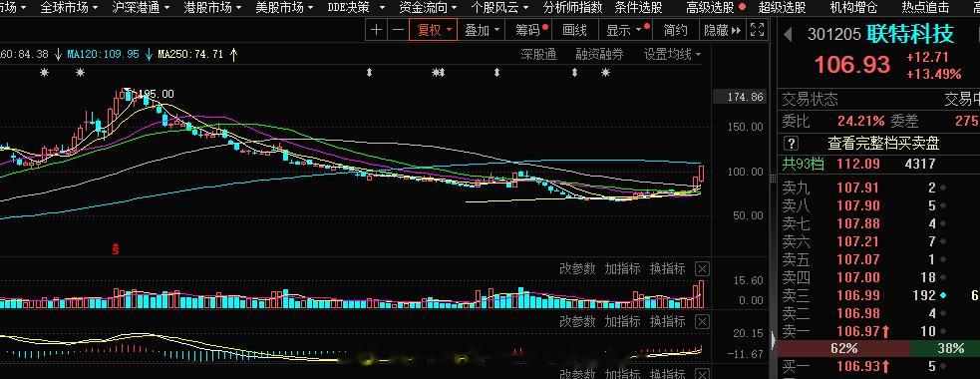
Task: Click the diamond marker beside 卖四 quantity 18
Action: pyautogui.click(x=942, y=277)
